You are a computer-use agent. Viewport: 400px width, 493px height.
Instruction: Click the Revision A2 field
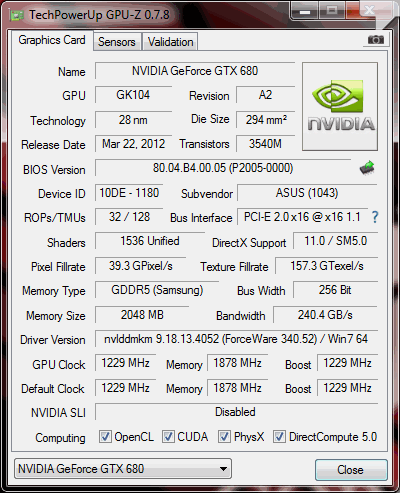click(265, 95)
